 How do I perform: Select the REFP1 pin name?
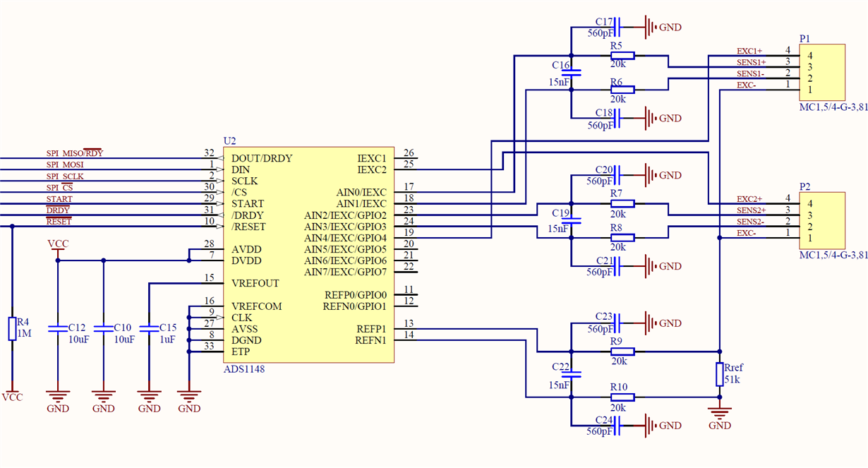(372, 328)
